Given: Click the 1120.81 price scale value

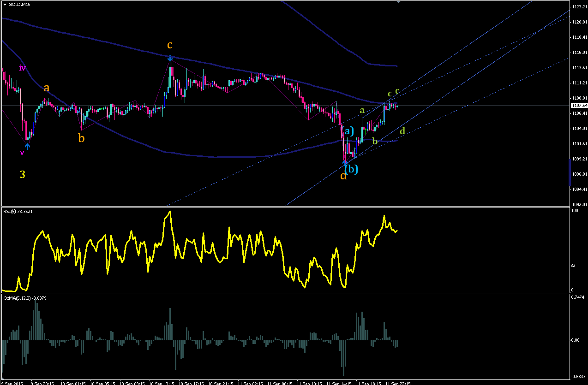Looking at the screenshot, I should 579,22.
